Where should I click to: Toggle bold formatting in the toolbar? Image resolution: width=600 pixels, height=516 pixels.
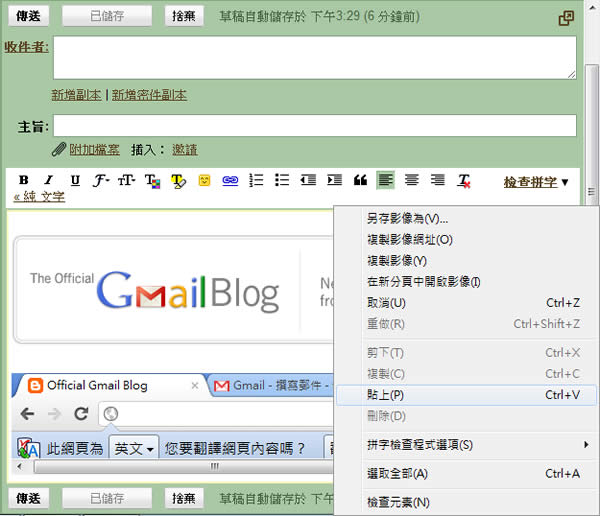[24, 181]
